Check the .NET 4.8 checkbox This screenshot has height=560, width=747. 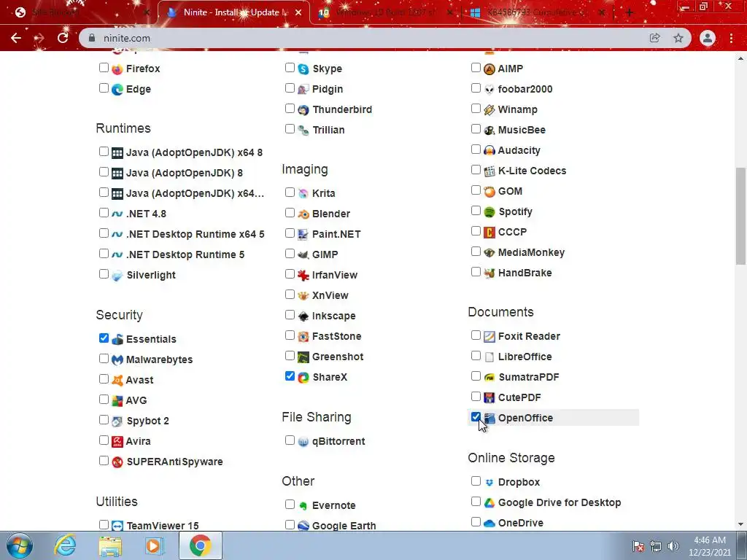click(104, 213)
